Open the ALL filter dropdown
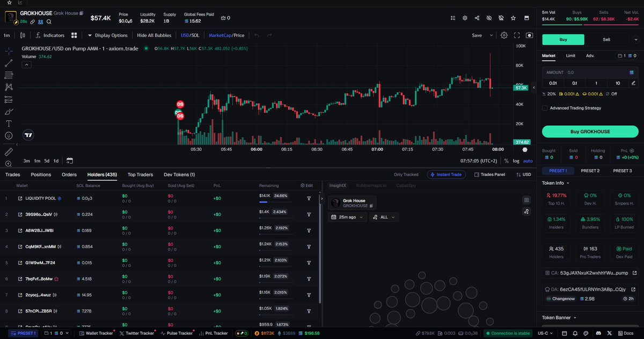644x339 pixels. (384, 217)
